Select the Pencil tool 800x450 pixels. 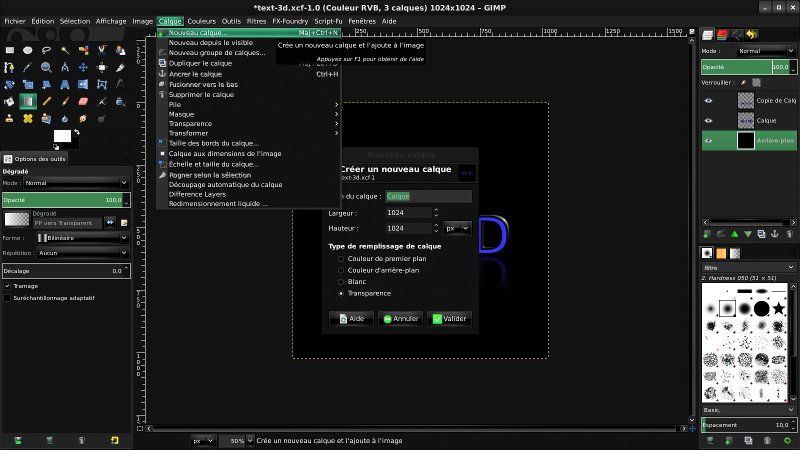click(46, 102)
